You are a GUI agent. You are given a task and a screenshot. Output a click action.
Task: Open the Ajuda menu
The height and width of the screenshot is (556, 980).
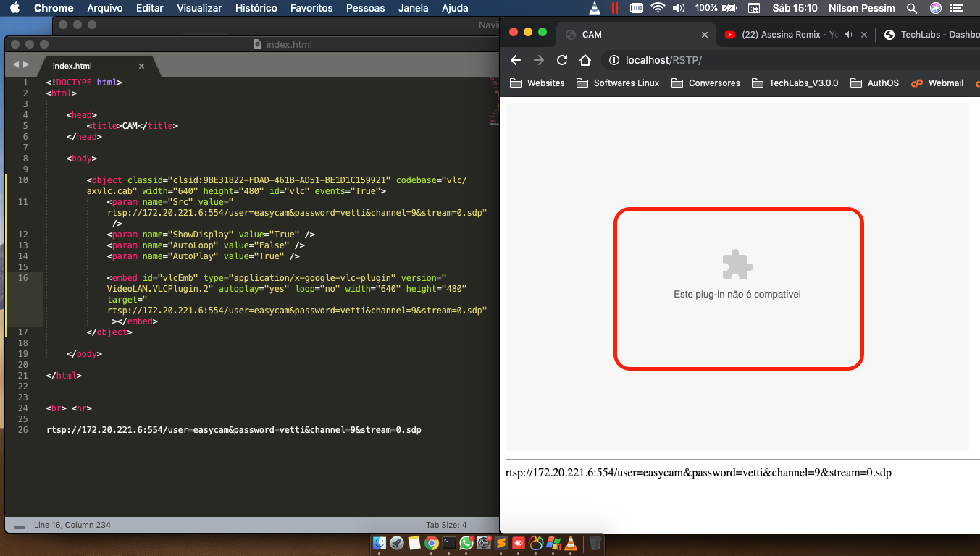click(x=455, y=8)
